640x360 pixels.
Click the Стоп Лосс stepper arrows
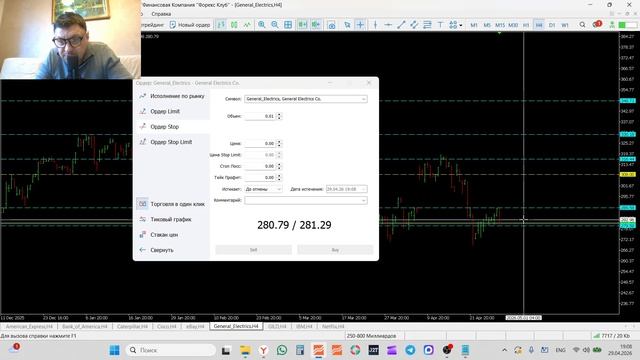click(x=279, y=166)
